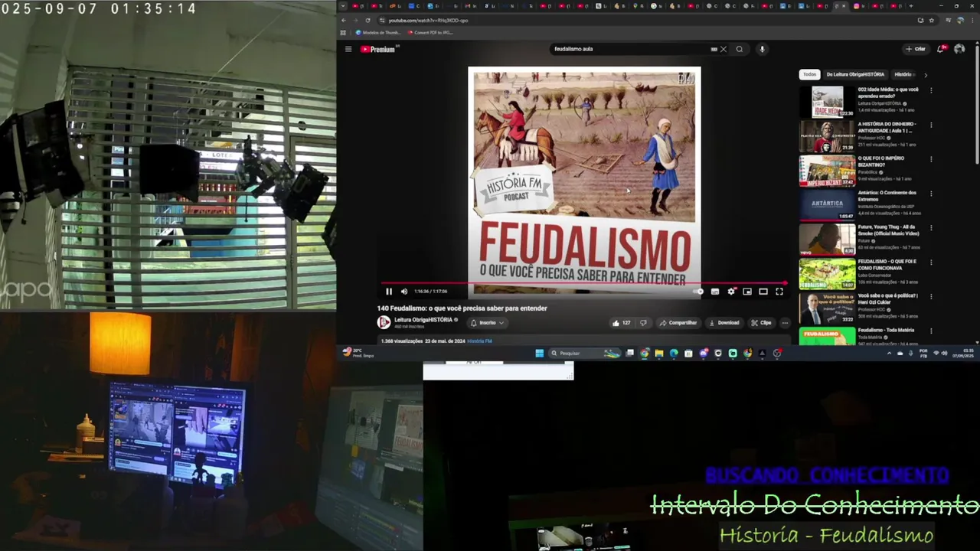Open a new tab with the plus button
980x551 pixels.
point(910,6)
